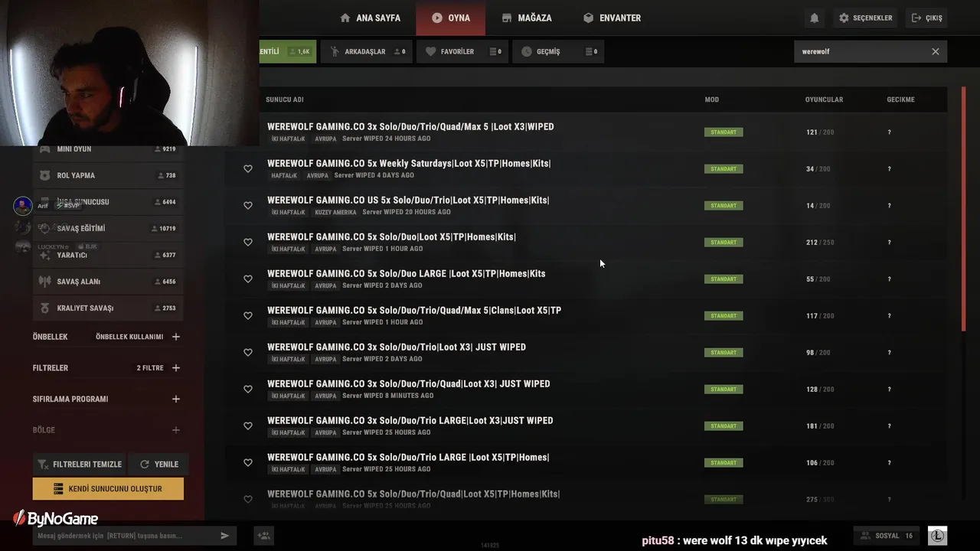Favorite the 3x Solo/Duo/Trio/Quad JUST WIPED heart
Image resolution: width=980 pixels, height=551 pixels.
tap(248, 390)
